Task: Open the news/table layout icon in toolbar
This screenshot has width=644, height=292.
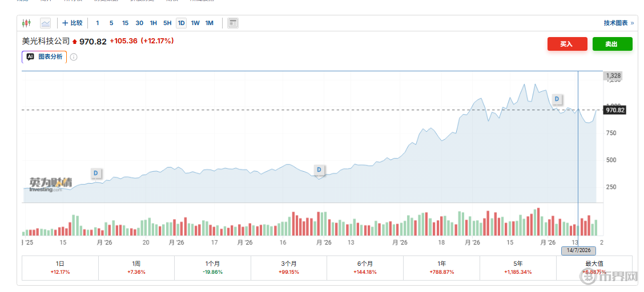Action: pyautogui.click(x=233, y=23)
